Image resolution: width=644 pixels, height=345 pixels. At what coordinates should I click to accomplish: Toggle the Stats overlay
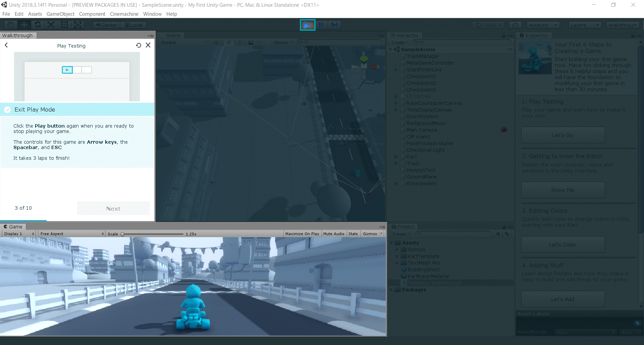(353, 234)
